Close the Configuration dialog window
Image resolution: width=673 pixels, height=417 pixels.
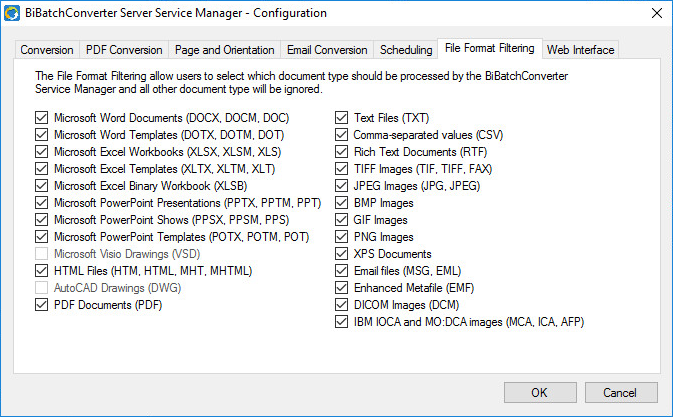click(x=656, y=13)
